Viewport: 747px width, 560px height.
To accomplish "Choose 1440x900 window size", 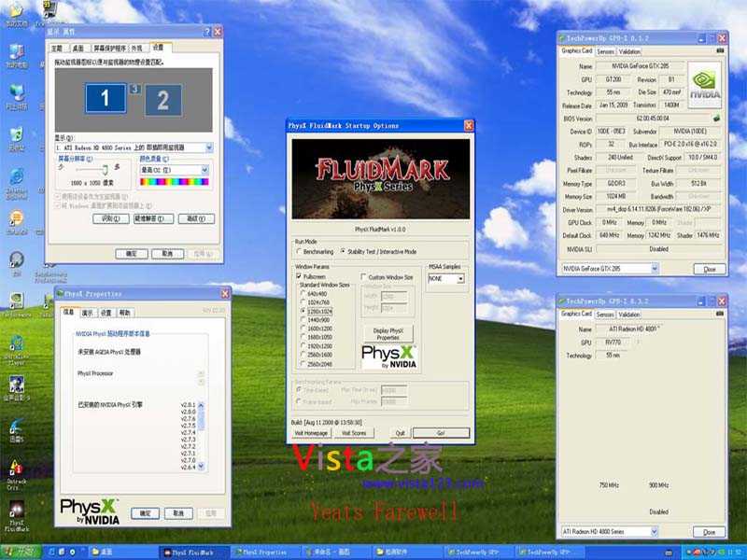I will 315,320.
